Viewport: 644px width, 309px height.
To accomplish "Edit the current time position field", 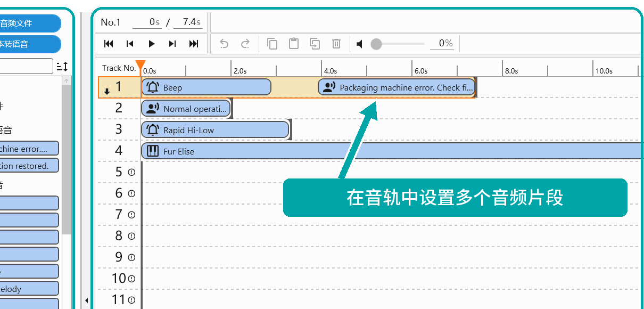I will pyautogui.click(x=146, y=22).
